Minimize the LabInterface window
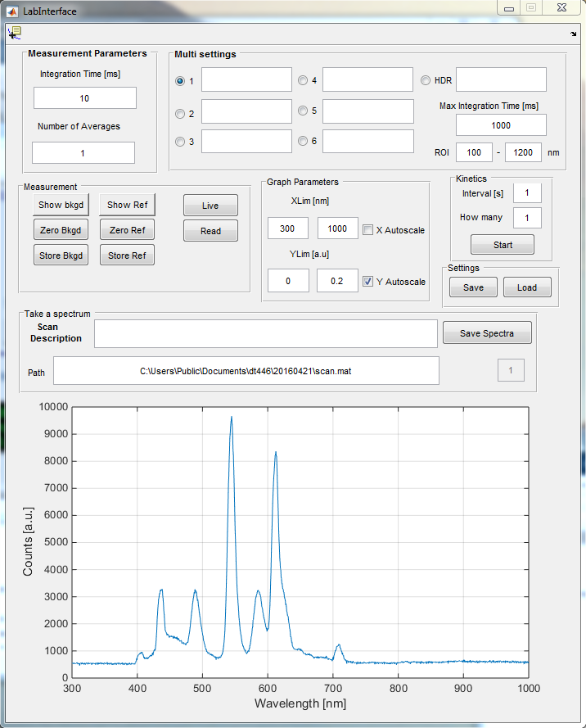 (509, 7)
